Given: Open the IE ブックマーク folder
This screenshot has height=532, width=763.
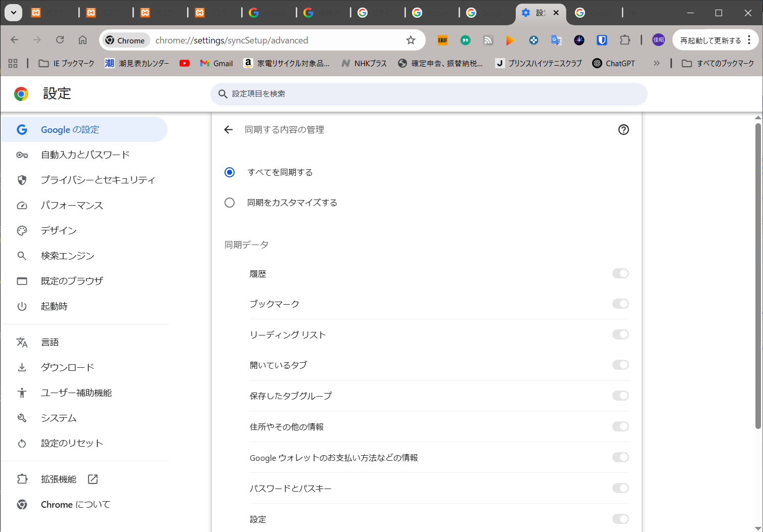Looking at the screenshot, I should pos(67,63).
